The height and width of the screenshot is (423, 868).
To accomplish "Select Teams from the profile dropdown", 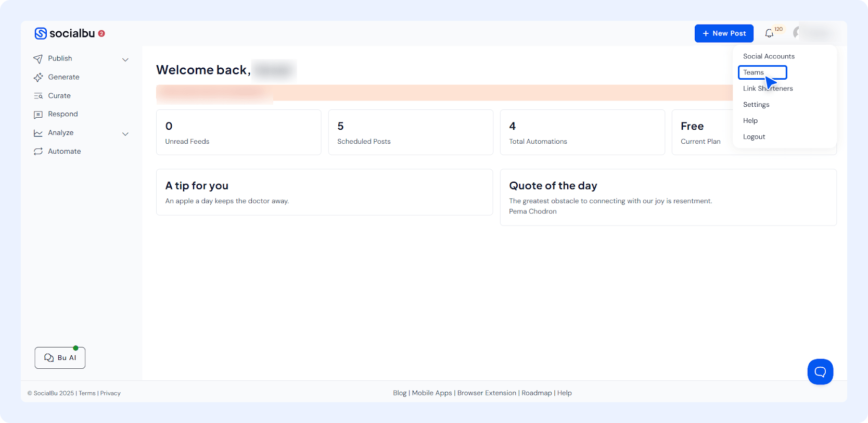I will pos(754,72).
